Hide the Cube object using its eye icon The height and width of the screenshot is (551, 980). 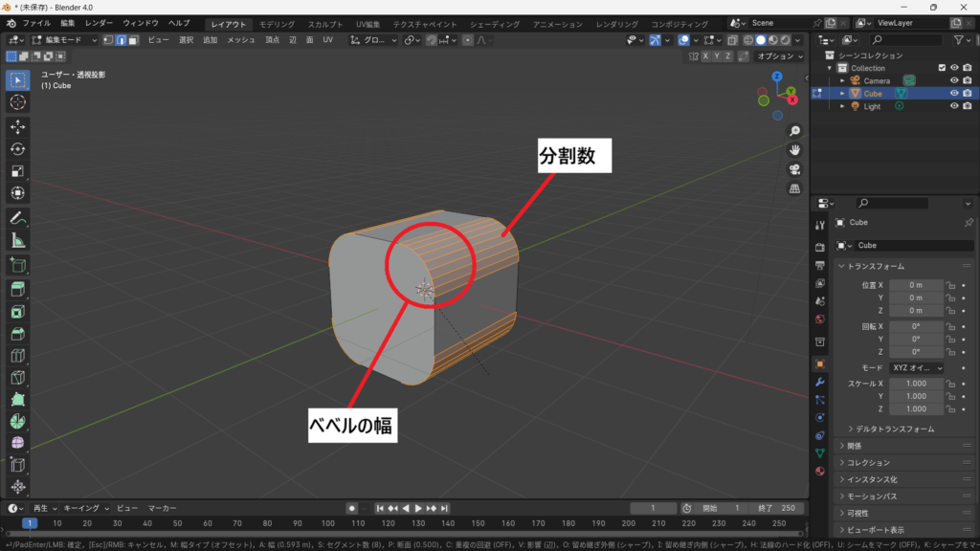(x=954, y=94)
